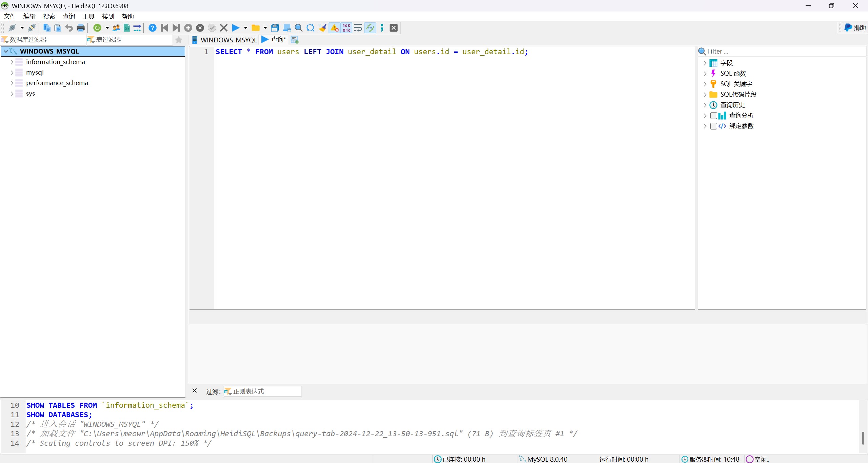868x463 pixels.
Task: Toggle the wrap long lines button
Action: (358, 28)
